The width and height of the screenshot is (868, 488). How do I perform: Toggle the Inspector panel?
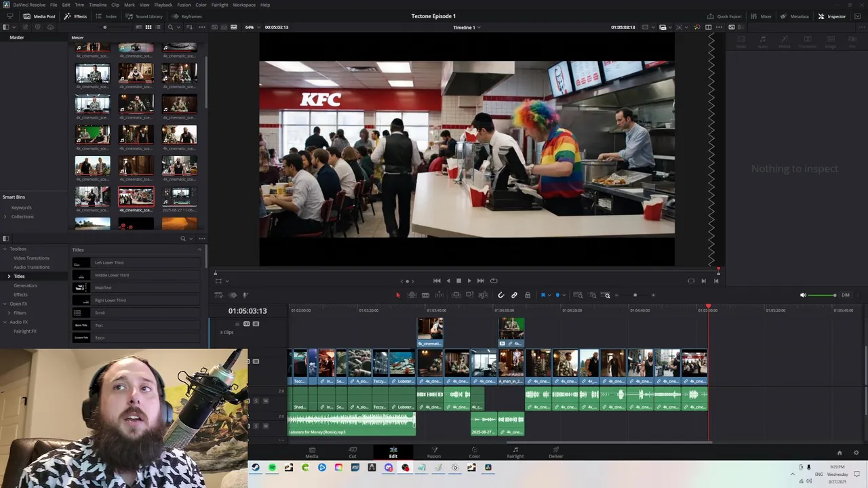click(832, 16)
